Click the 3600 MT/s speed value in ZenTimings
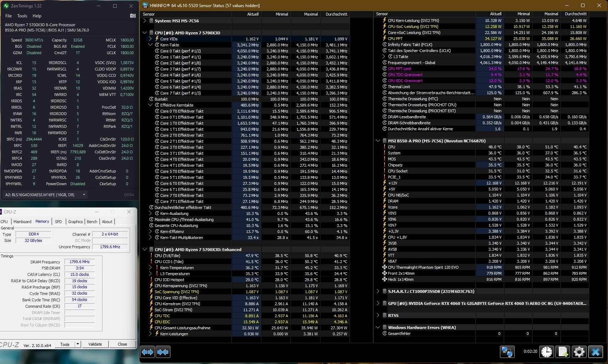The width and height of the screenshot is (608, 364). (x=34, y=40)
